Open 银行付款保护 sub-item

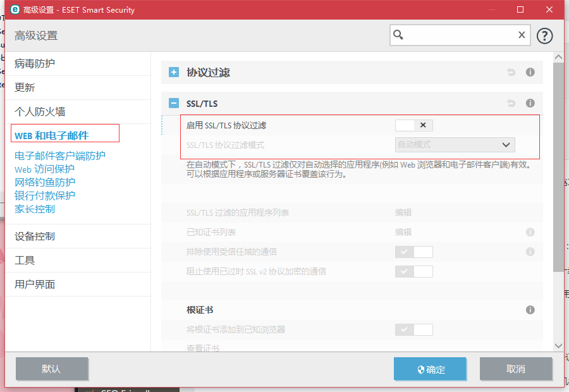(x=45, y=195)
